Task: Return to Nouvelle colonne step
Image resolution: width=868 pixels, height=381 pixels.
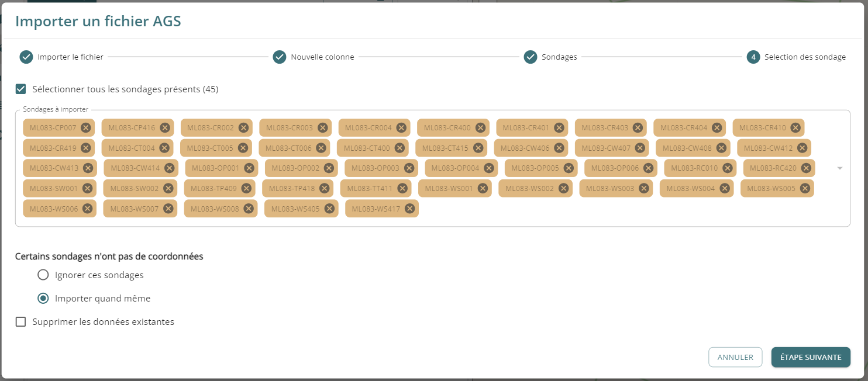Action: tap(280, 57)
